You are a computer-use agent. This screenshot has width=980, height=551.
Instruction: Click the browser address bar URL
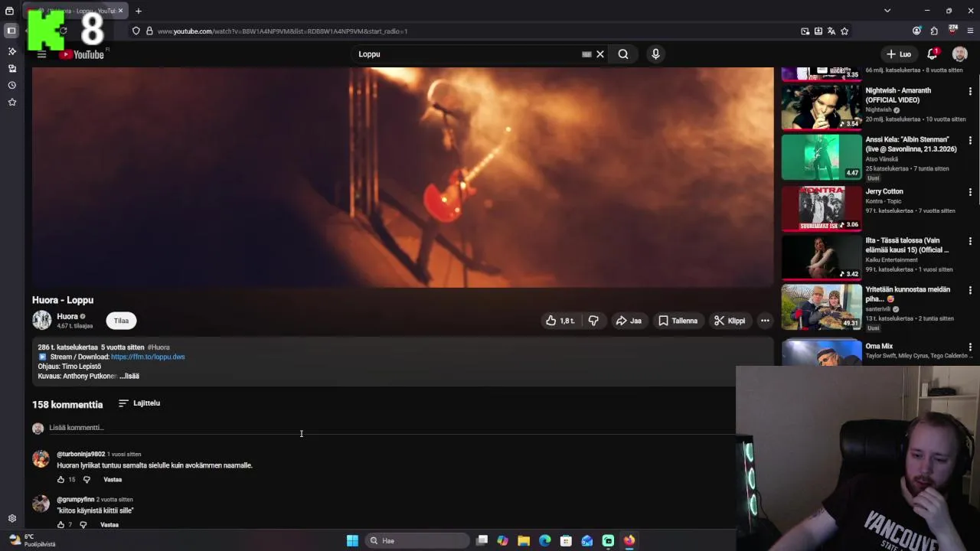coord(283,31)
